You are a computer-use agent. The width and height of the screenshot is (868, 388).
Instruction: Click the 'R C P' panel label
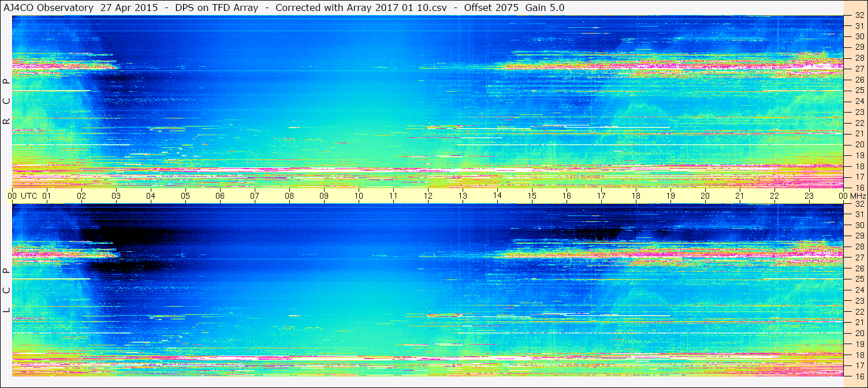point(6,101)
